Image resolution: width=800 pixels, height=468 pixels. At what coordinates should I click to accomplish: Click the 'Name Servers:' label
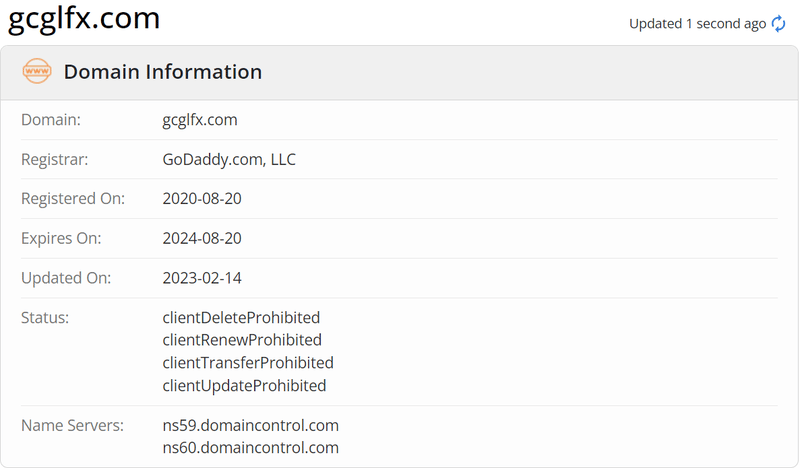tap(72, 425)
